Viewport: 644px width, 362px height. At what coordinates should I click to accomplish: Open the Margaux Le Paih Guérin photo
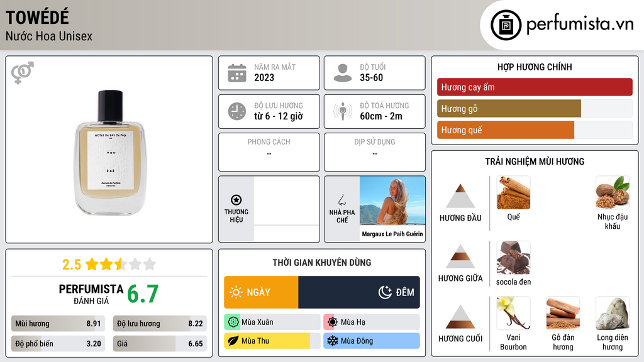[x=392, y=200]
